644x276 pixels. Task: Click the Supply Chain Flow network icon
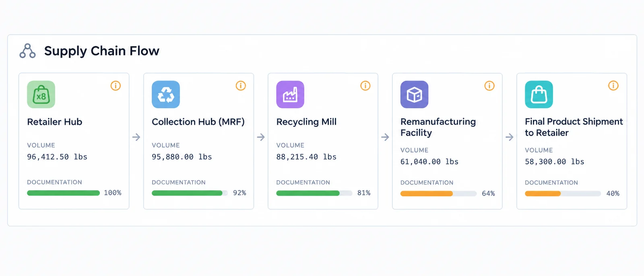(27, 51)
